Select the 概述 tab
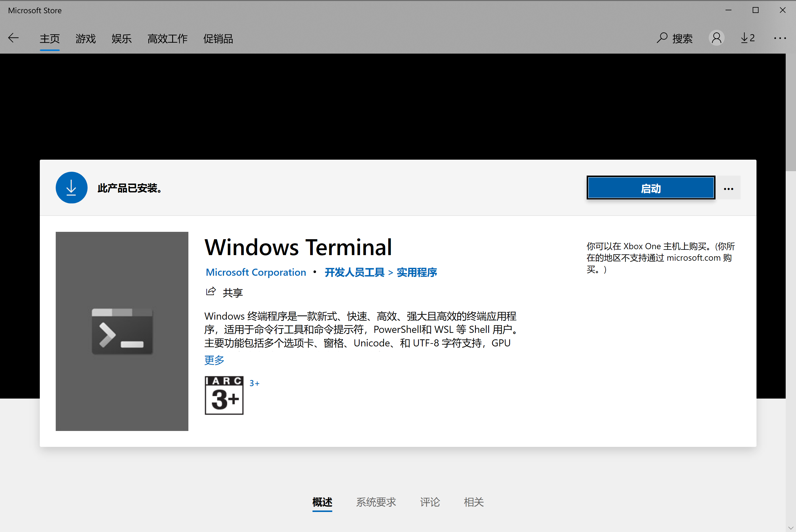This screenshot has width=796, height=532. (x=322, y=503)
